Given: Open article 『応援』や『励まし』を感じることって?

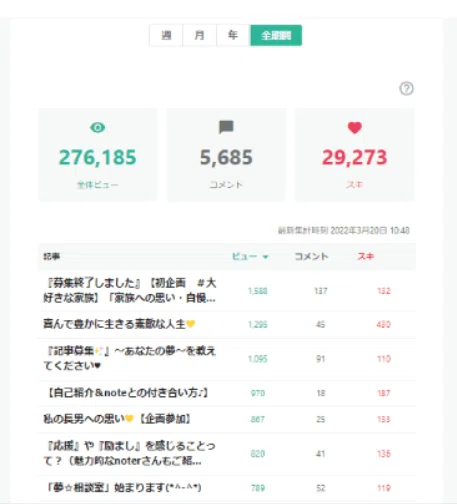Looking at the screenshot, I should (x=130, y=453).
